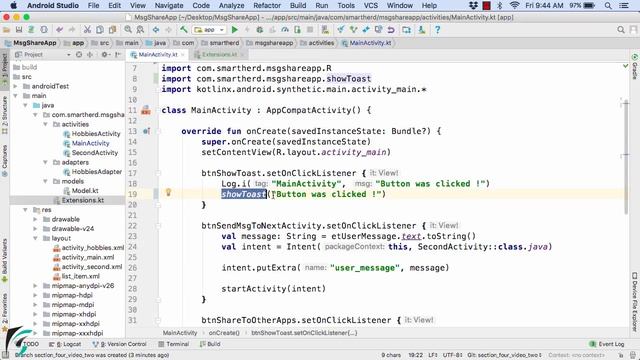
Task: Run the app with green play button
Action: pos(235,30)
